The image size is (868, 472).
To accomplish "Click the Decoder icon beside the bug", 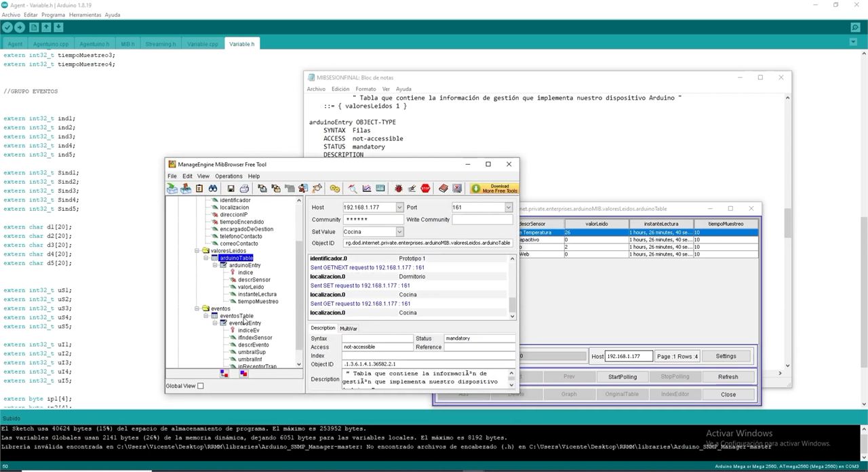I will point(412,189).
